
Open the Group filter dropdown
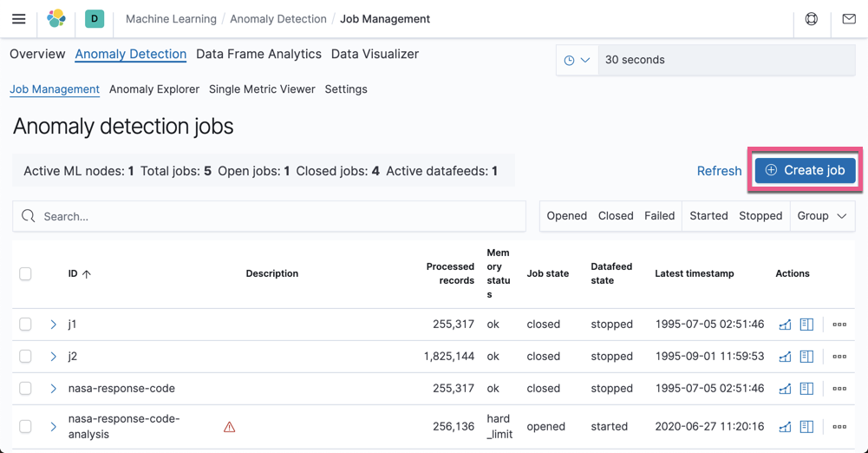click(x=821, y=216)
